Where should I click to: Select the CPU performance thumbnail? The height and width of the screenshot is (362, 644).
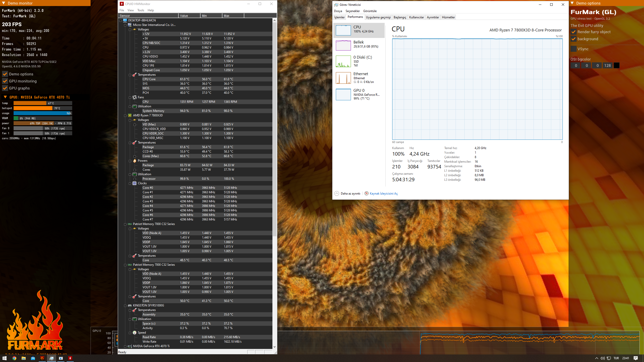(343, 30)
